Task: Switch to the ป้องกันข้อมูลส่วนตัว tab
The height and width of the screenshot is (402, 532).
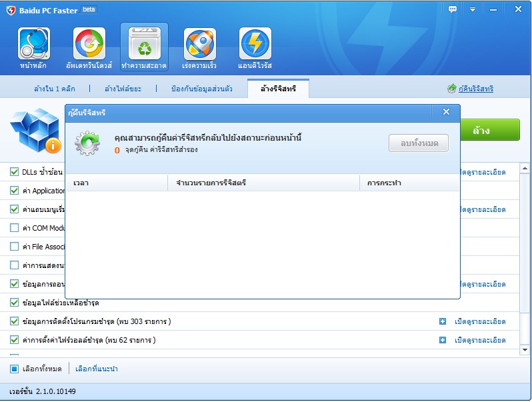Action: coord(202,89)
